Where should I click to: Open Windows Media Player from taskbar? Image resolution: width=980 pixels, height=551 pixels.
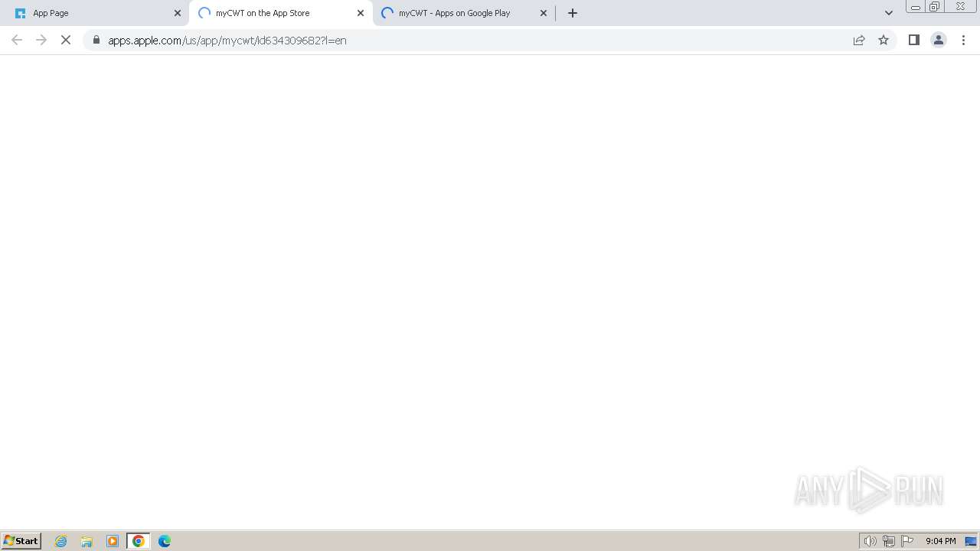point(113,541)
